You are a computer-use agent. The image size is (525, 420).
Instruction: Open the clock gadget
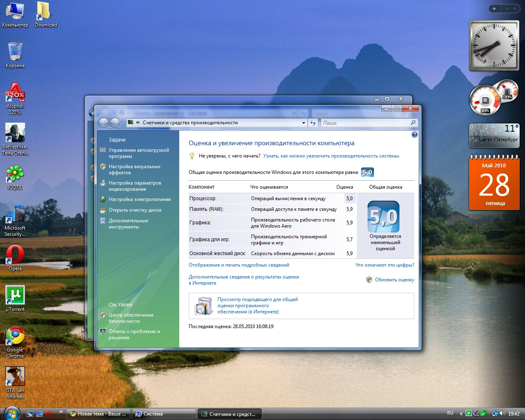494,45
